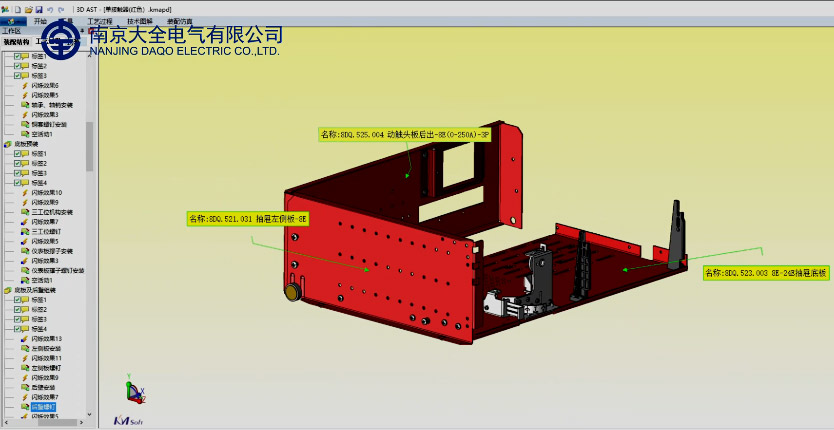Click the 抽屉左侧板 annotation label
Image resolution: width=834 pixels, height=430 pixels.
point(246,218)
